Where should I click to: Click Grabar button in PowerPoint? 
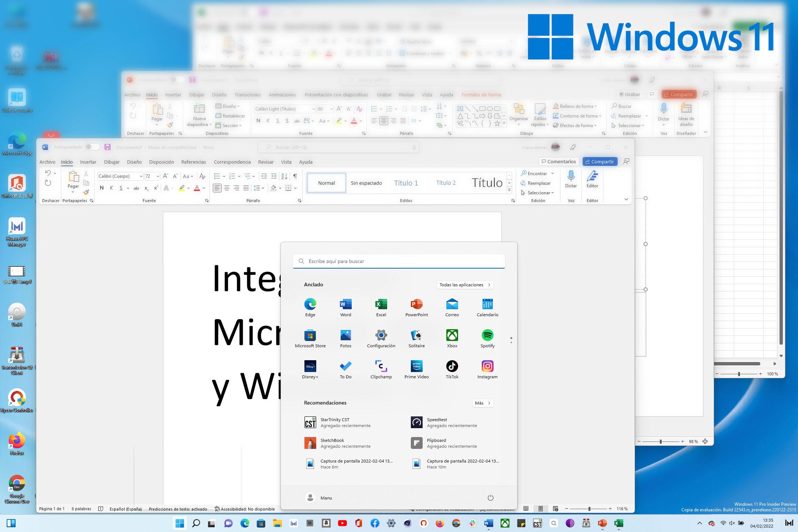(x=630, y=94)
